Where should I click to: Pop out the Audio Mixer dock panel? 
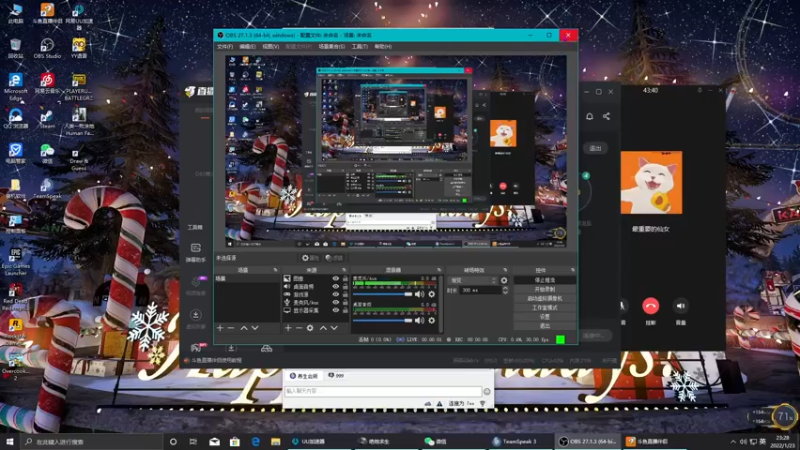pos(439,270)
